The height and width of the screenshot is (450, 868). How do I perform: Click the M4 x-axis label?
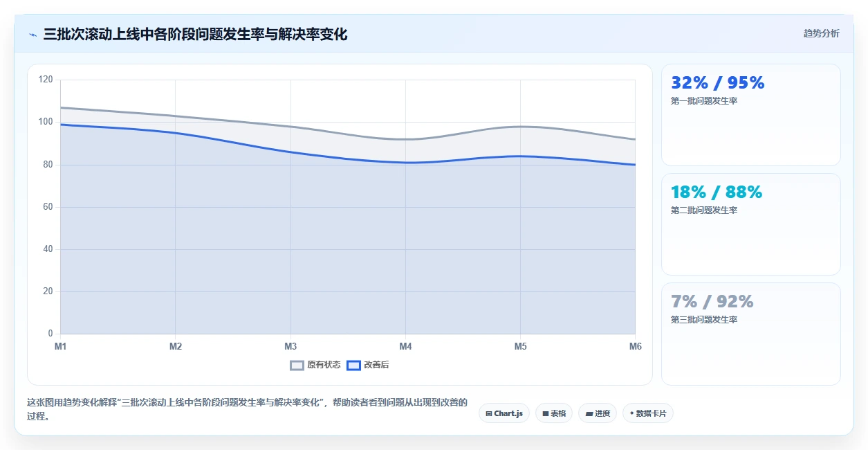(405, 346)
